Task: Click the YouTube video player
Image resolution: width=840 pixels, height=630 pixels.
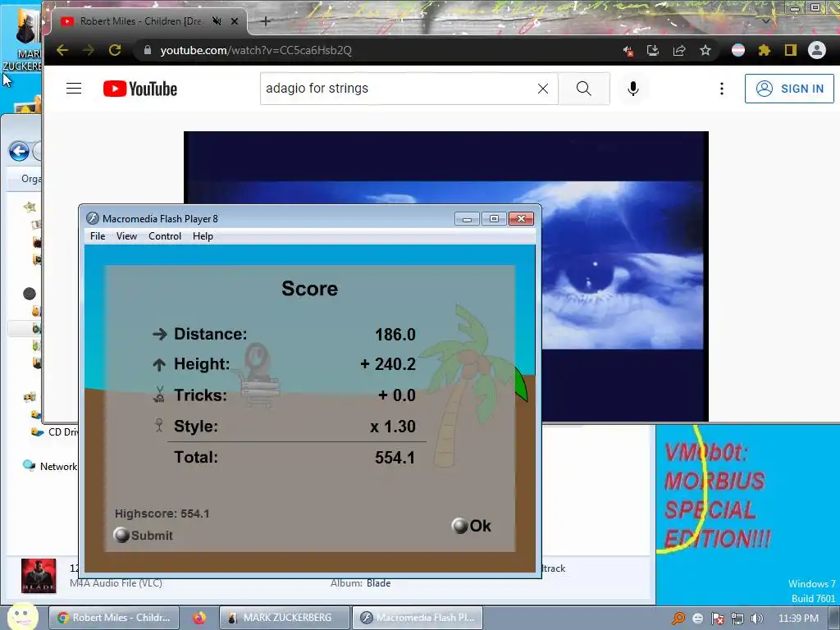Action: point(446,276)
